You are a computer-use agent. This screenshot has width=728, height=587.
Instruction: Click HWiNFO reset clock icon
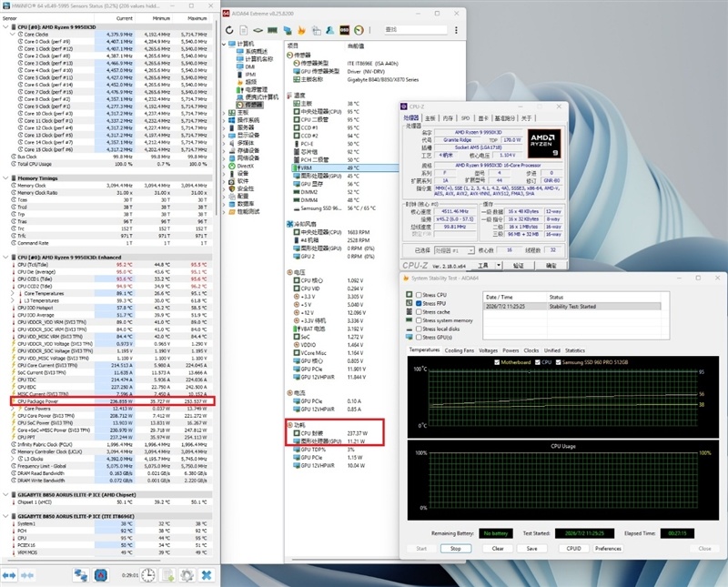tap(148, 575)
